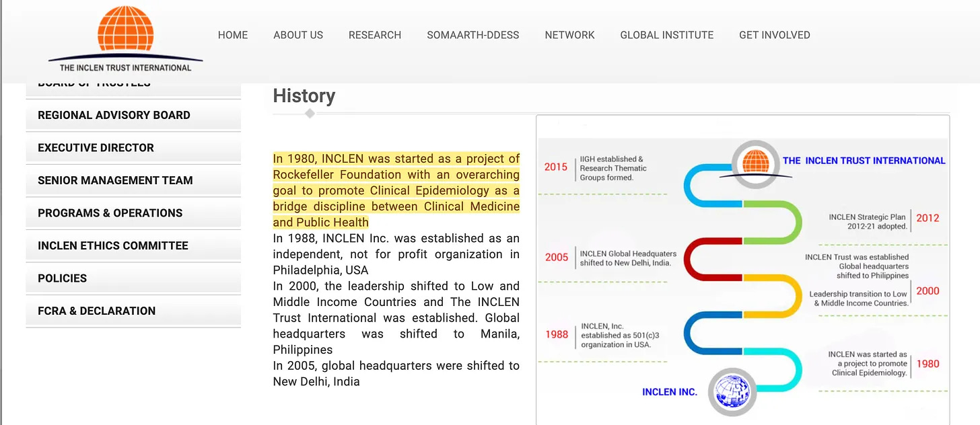Screen dimensions: 980x425
Task: Click 'IIGH established' timeline entry
Action: pyautogui.click(x=613, y=168)
